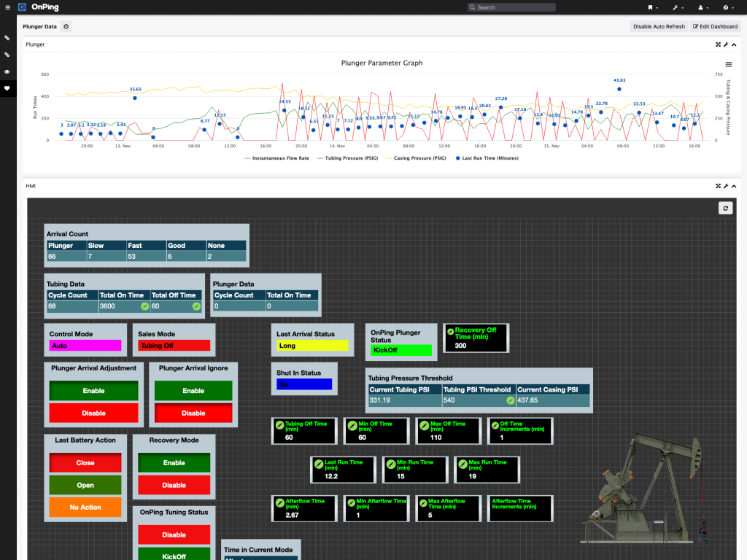Screen dimensions: 747x560
Task: Disable OnPing Tuning Status
Action: tap(174, 534)
